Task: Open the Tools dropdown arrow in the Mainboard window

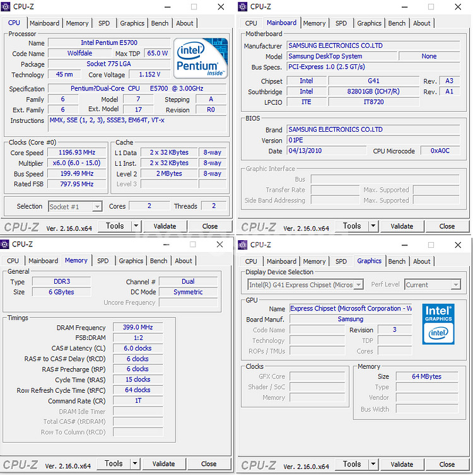Action: pyautogui.click(x=373, y=226)
